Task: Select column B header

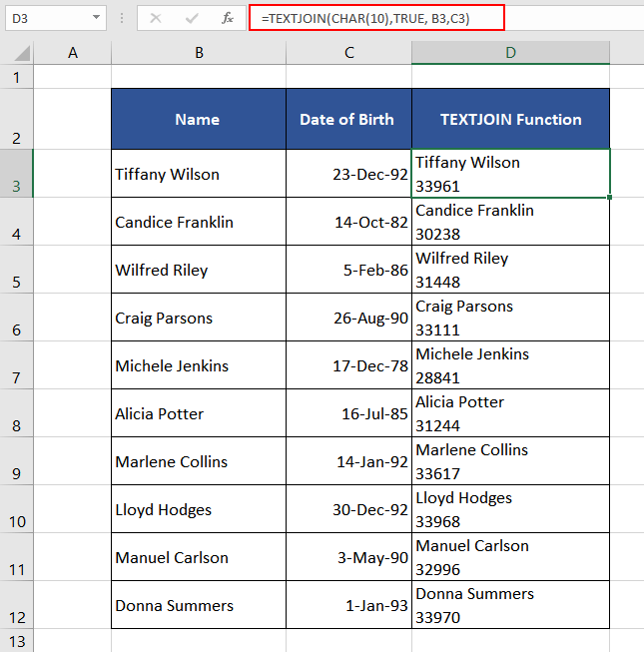Action: [x=199, y=53]
